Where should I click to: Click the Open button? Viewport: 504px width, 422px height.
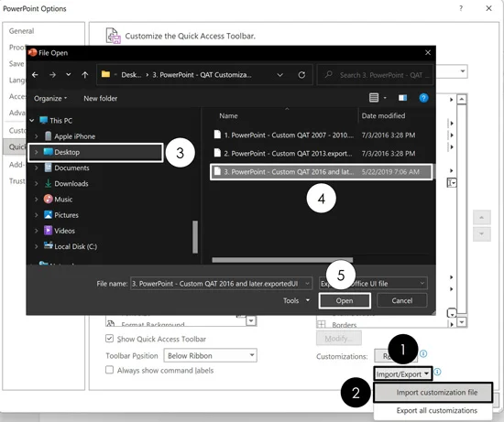pos(345,301)
